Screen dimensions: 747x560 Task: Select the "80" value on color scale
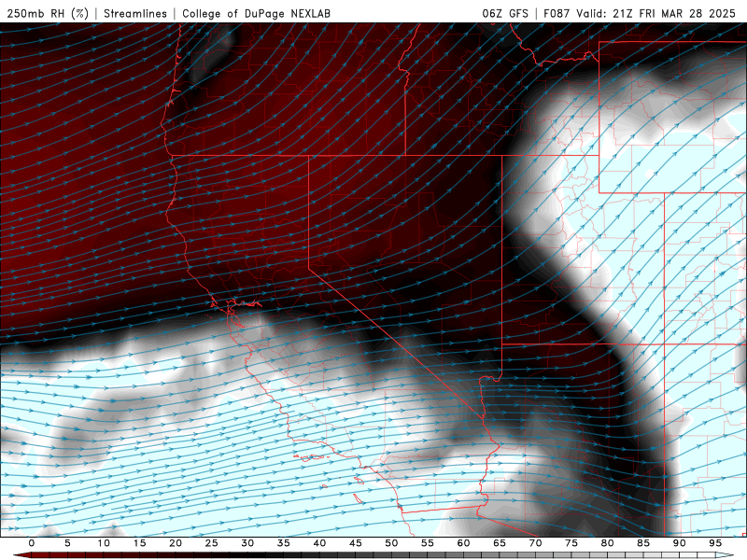[x=607, y=543]
